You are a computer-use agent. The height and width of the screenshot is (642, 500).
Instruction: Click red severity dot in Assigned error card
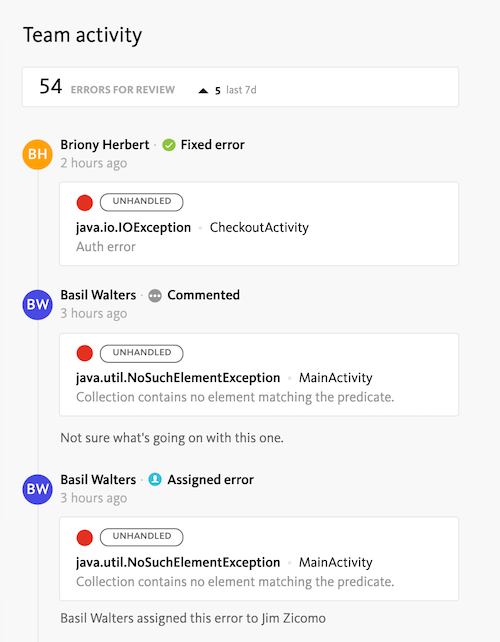coord(85,538)
